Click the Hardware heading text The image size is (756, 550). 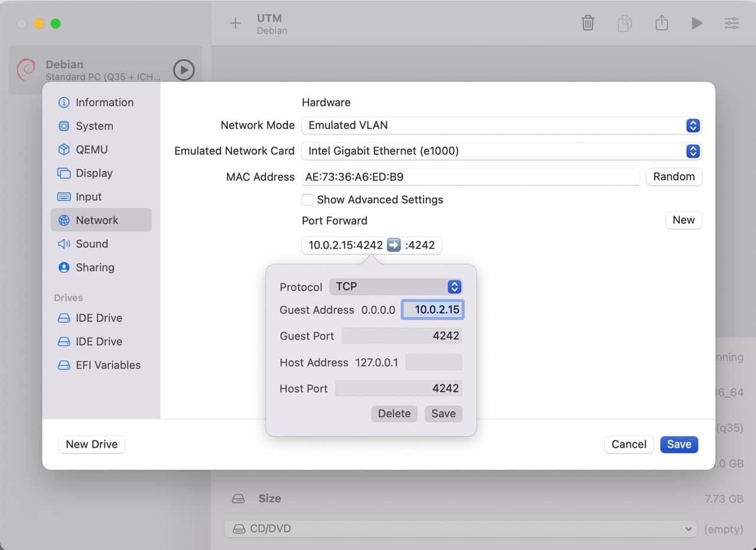[326, 102]
